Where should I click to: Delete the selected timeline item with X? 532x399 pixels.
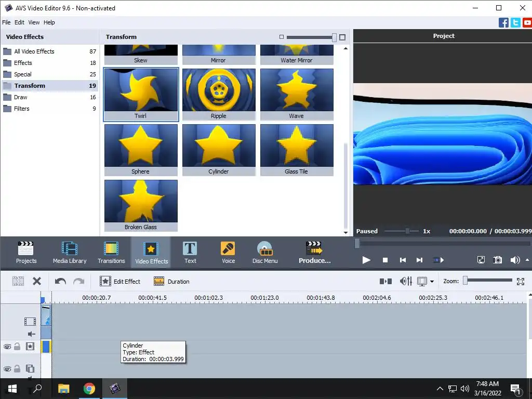(37, 281)
